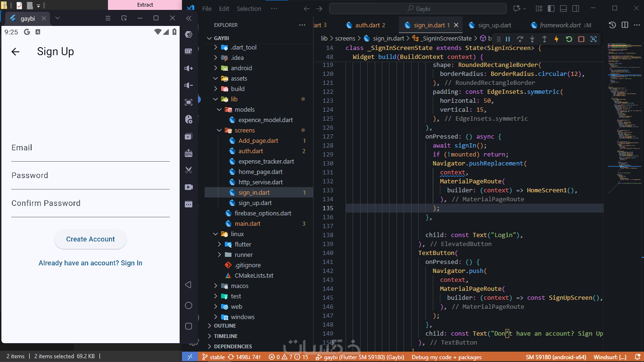Toggle the secondary side bar layout icon
This screenshot has height=362, width=644.
575,8
